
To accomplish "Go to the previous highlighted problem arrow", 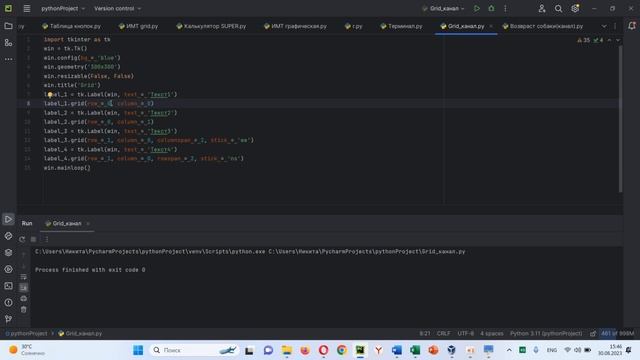I will tap(609, 40).
